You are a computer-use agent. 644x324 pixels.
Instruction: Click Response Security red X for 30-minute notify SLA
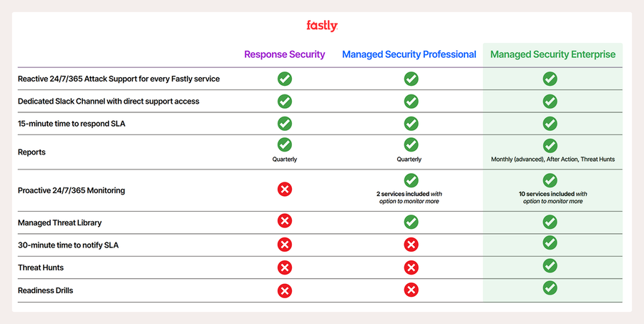point(284,245)
